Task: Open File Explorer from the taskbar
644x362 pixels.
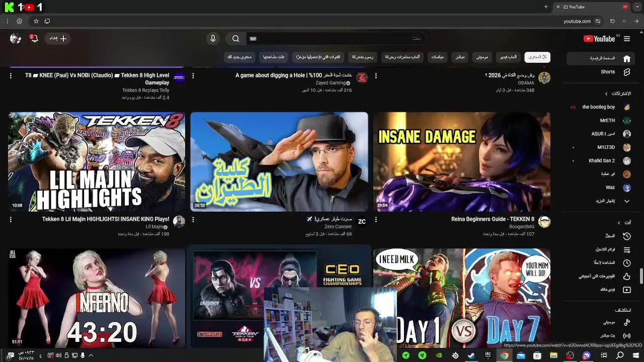Action: click(553, 355)
